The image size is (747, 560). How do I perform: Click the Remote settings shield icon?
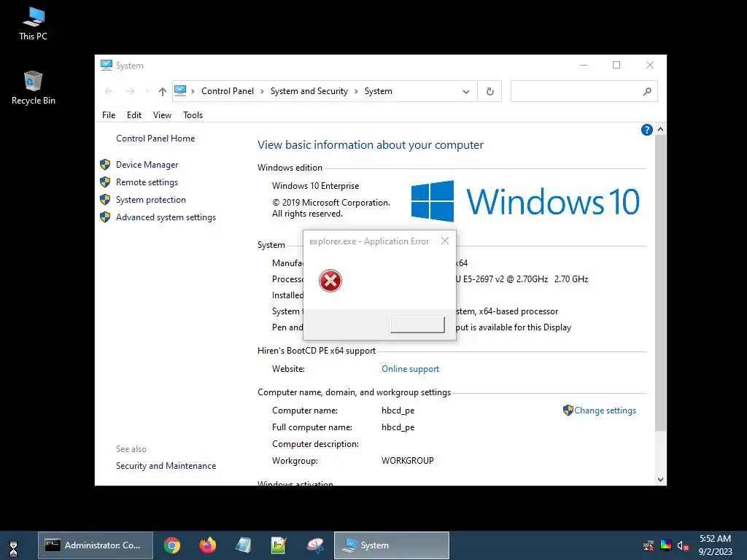pos(105,182)
